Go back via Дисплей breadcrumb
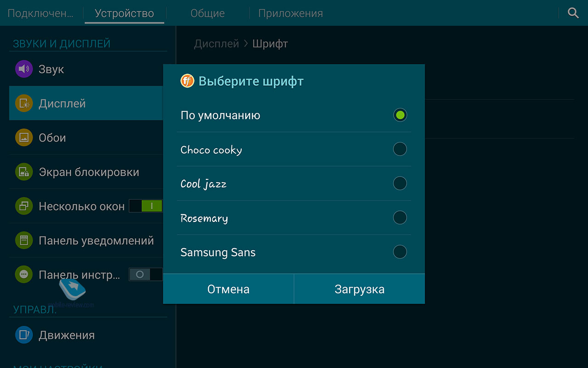 tap(216, 44)
